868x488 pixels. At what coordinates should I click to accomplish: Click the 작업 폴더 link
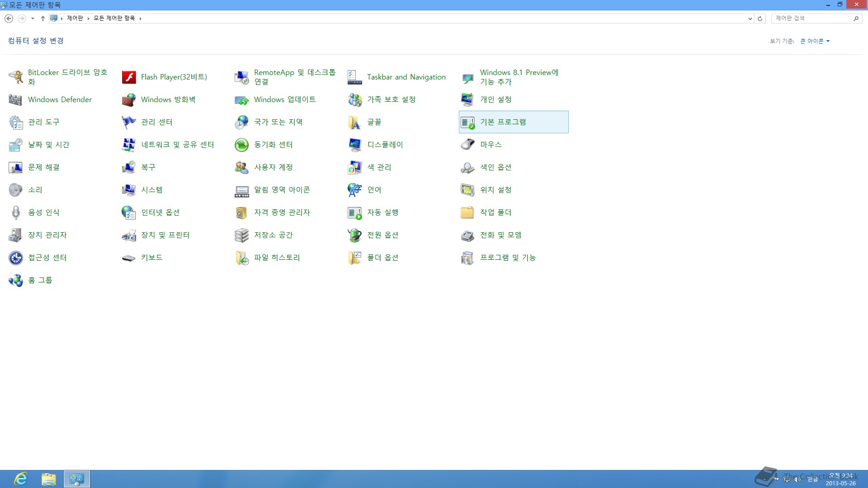click(x=496, y=212)
